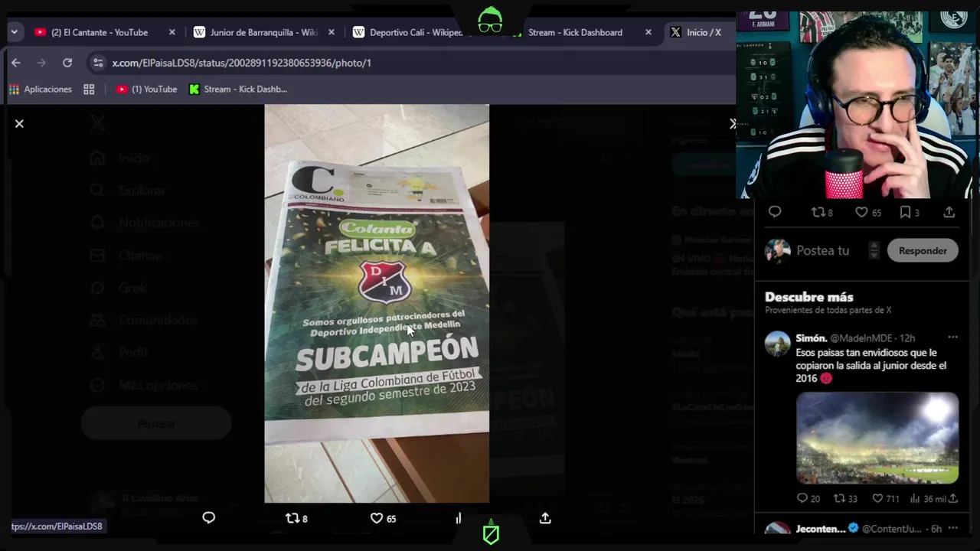The image size is (980, 551).
Task: Open site information icon in address bar
Action: click(97, 63)
